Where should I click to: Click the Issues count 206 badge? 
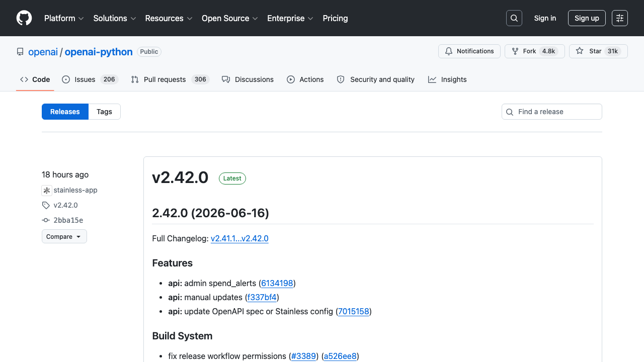109,79
